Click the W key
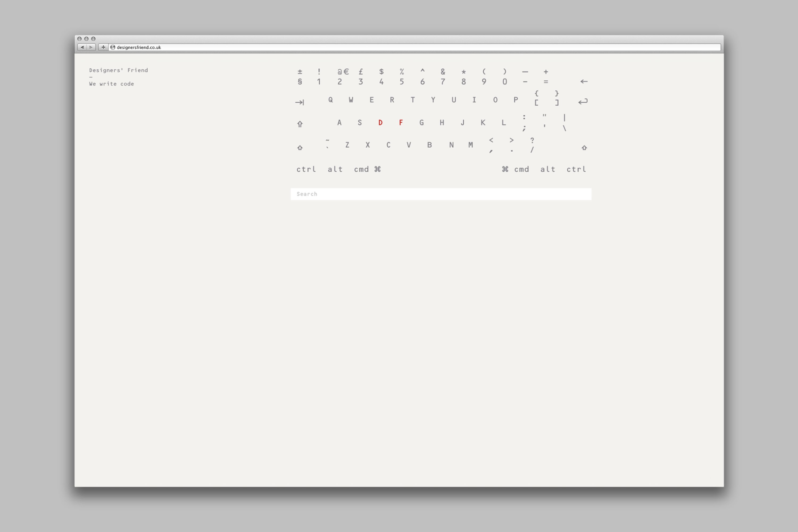798x532 pixels. (351, 100)
